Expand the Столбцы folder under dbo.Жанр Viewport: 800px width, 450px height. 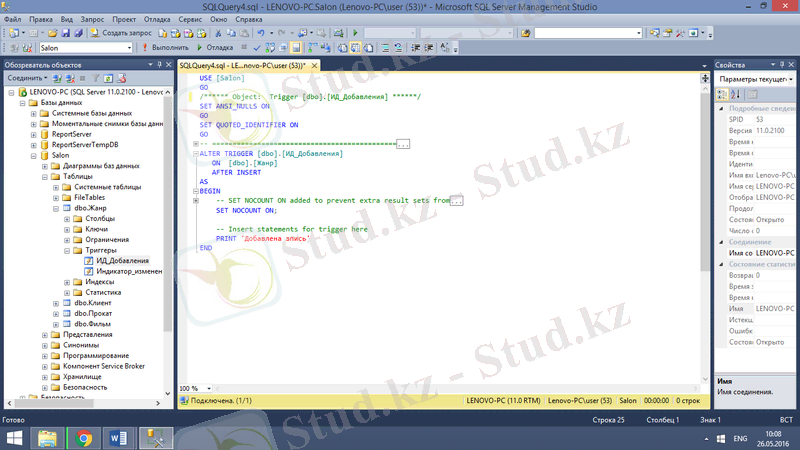(67, 219)
